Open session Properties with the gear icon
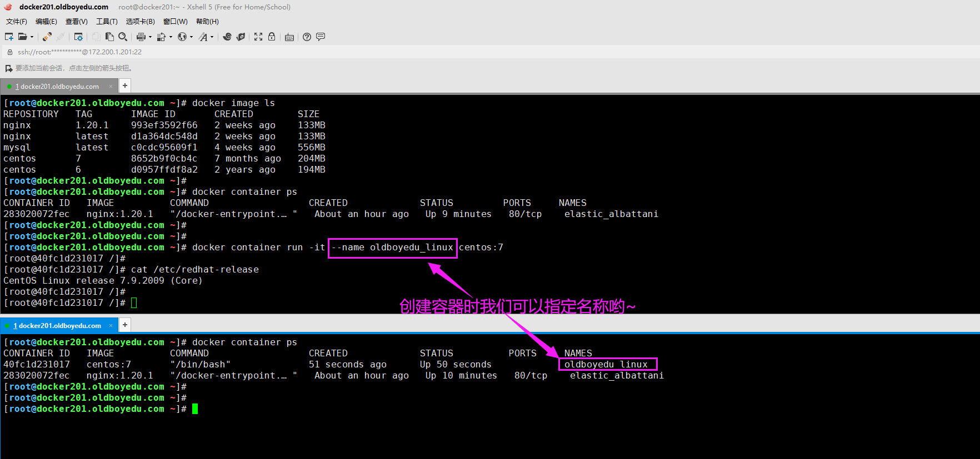The image size is (980, 459). [x=78, y=37]
